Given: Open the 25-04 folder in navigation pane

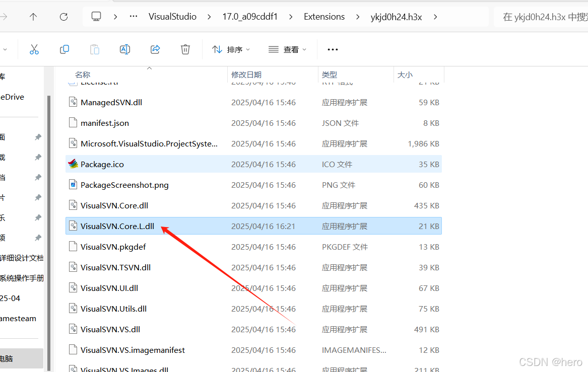Looking at the screenshot, I should click(x=10, y=298).
